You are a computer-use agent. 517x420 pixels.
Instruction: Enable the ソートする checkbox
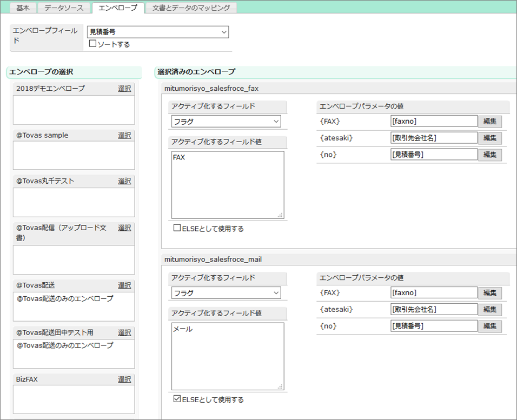click(92, 44)
